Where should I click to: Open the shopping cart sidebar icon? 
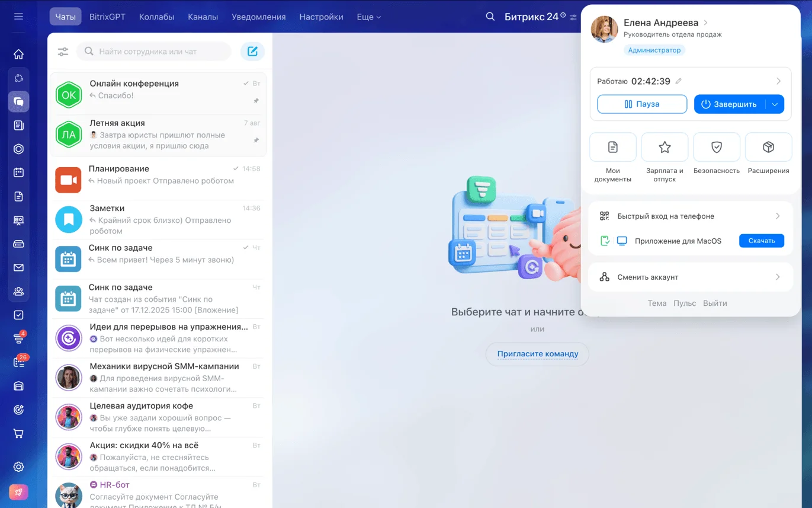click(x=18, y=434)
